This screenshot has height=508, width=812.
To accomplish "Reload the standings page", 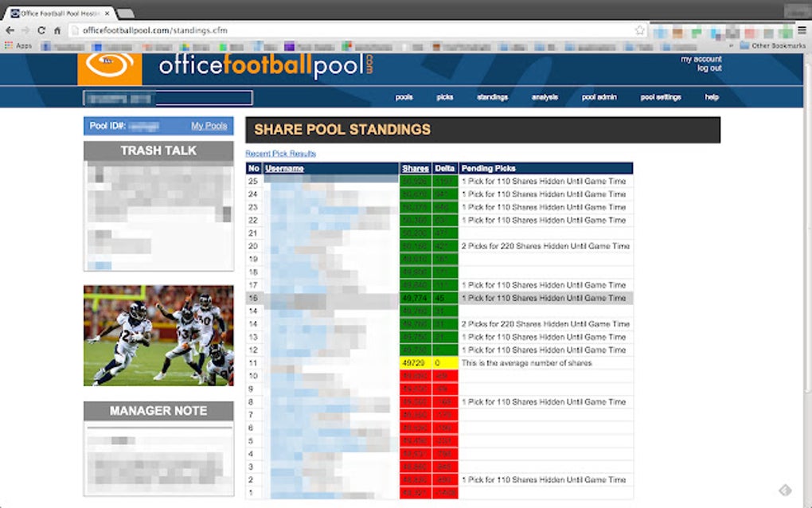I will 41,29.
